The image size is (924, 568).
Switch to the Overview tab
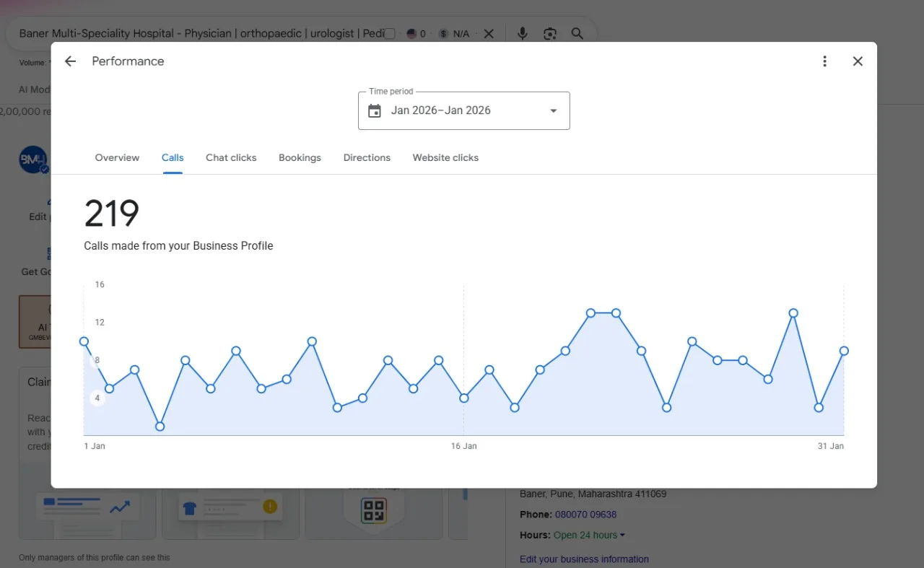(x=117, y=157)
